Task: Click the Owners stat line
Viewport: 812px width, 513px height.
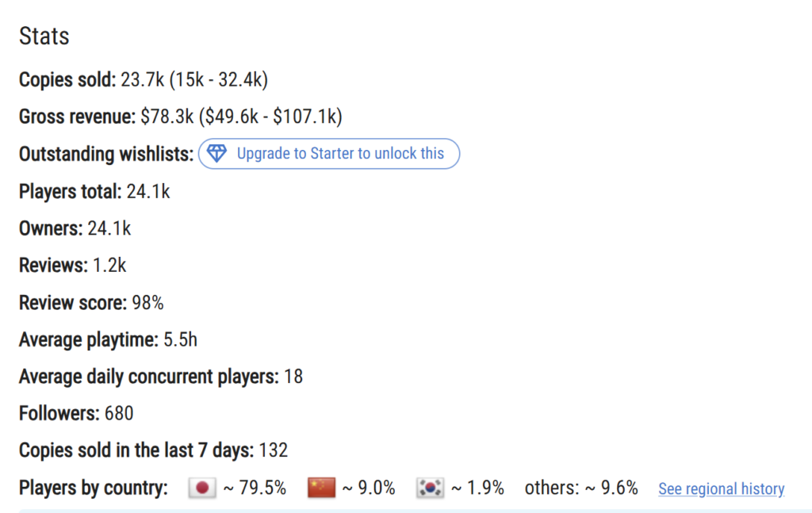Action: coord(75,228)
